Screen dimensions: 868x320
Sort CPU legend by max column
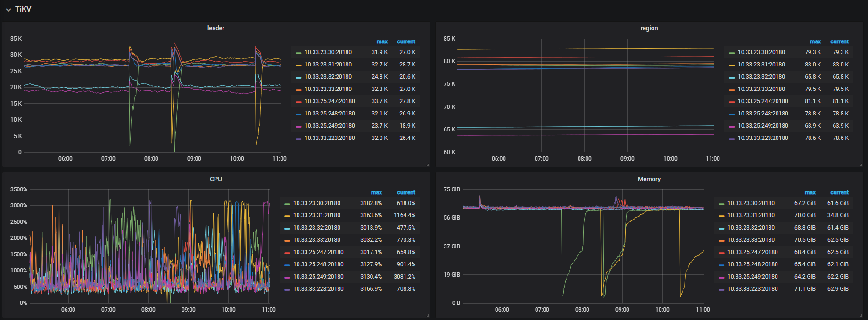376,193
